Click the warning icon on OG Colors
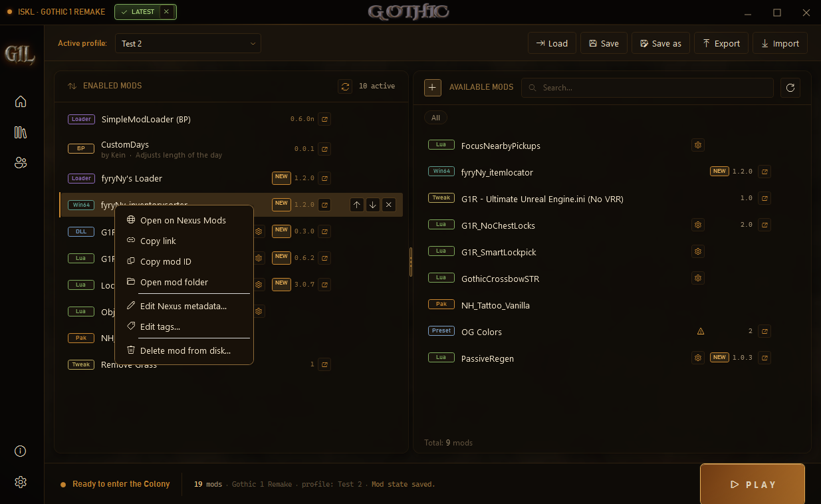The image size is (821, 504). click(x=701, y=331)
